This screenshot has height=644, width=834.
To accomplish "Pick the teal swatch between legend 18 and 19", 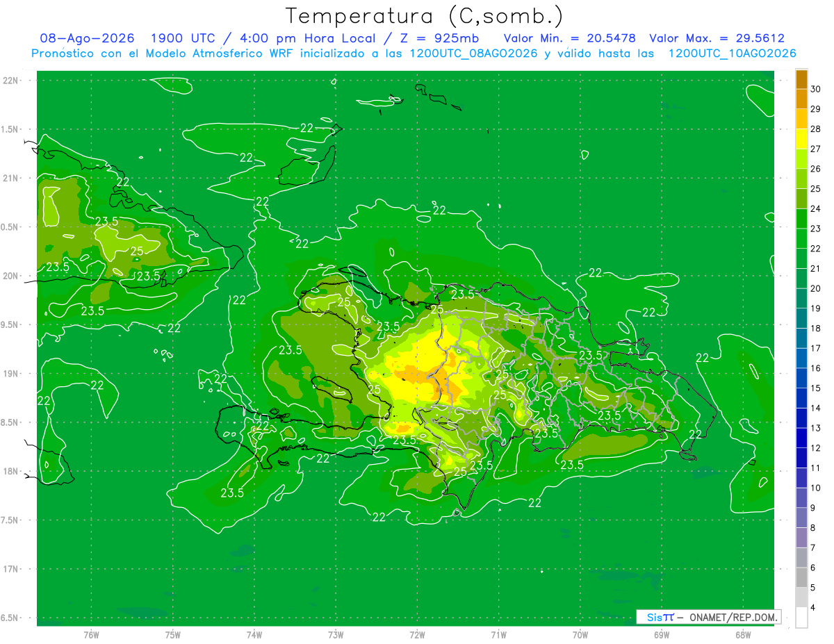I will pyautogui.click(x=802, y=318).
